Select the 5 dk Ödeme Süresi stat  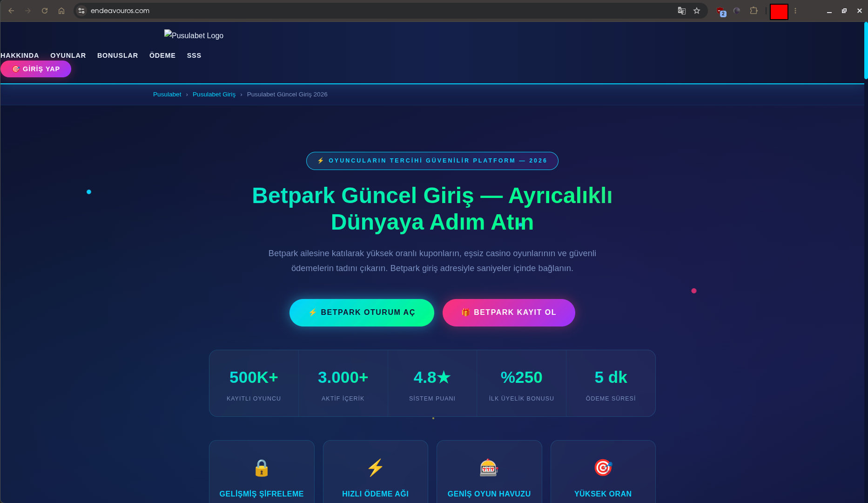(x=611, y=383)
